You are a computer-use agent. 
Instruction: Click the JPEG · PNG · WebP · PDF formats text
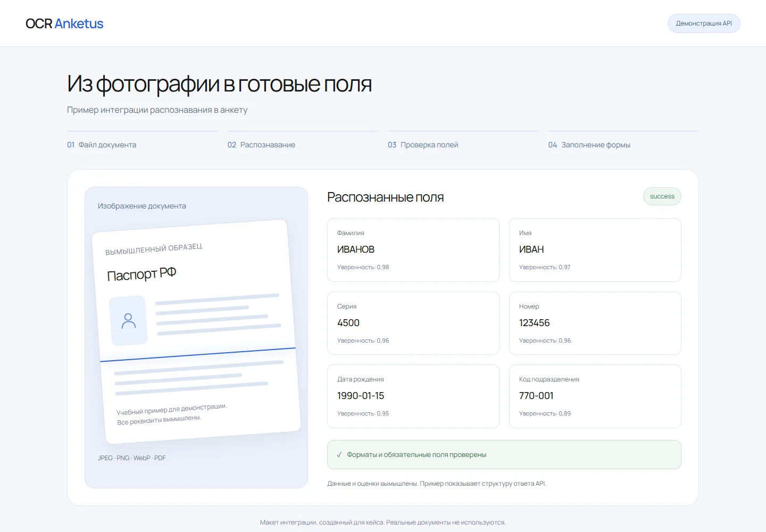(x=131, y=458)
